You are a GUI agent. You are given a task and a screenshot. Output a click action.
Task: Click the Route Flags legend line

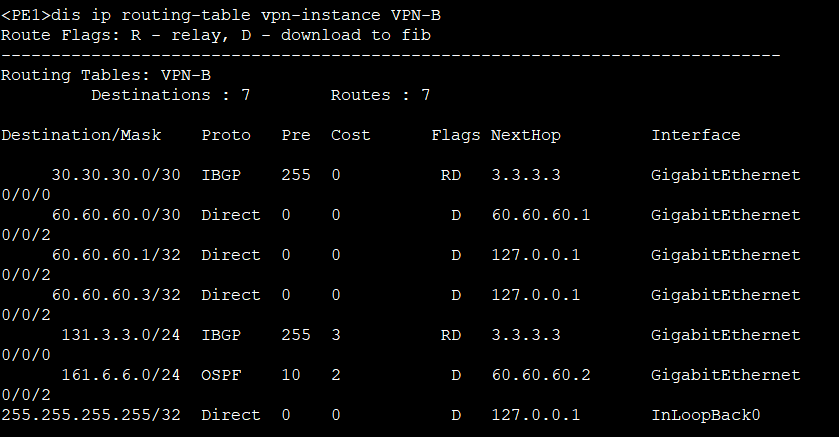[216, 36]
